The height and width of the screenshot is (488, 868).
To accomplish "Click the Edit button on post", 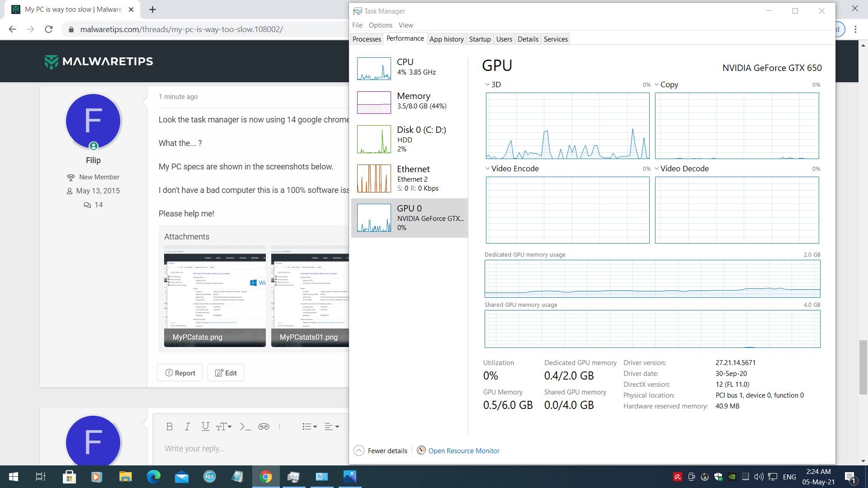I will 226,373.
